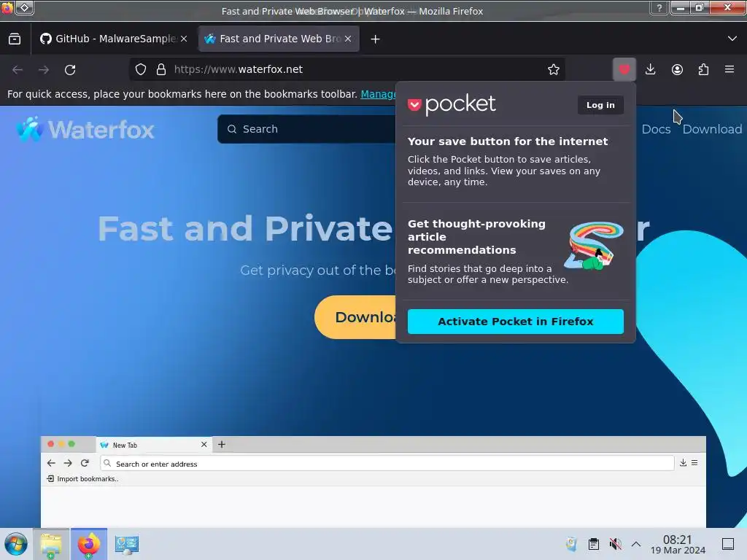Click Log in button in Pocket panel
The image size is (747, 560).
coord(600,105)
